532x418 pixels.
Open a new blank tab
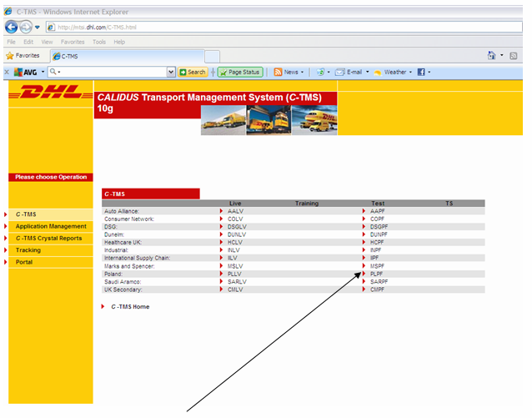click(x=213, y=57)
